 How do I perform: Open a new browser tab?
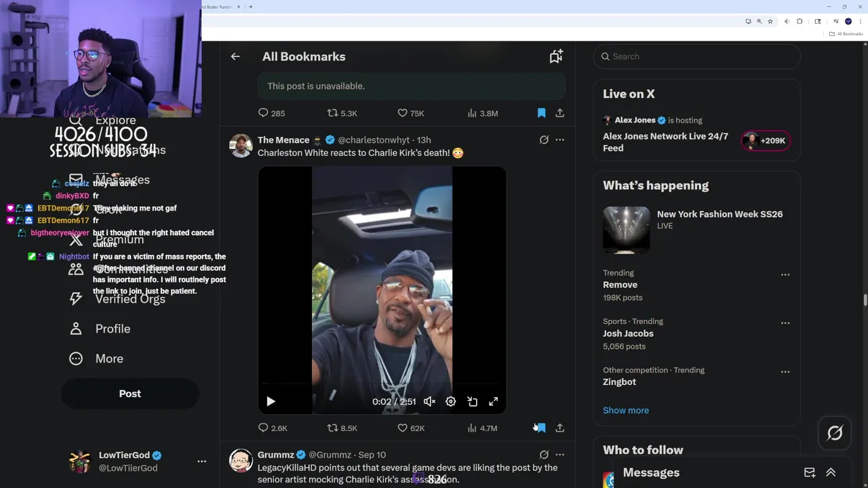coord(251,7)
